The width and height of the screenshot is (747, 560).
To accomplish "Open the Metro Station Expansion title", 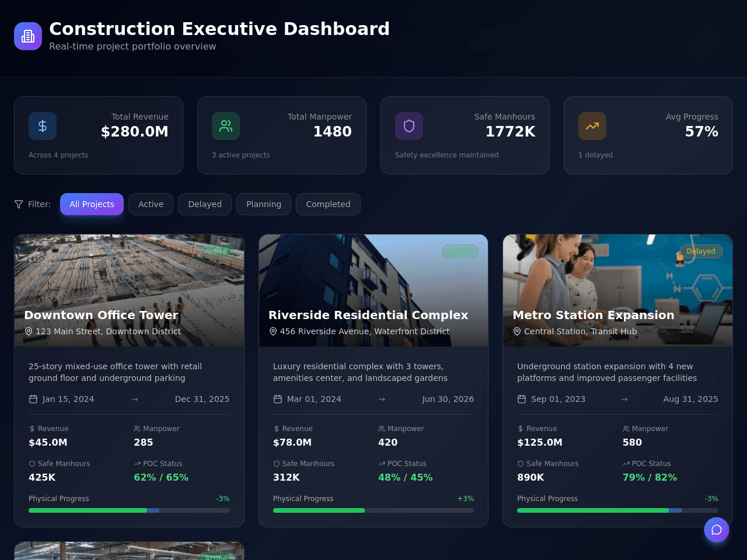I will [x=594, y=315].
